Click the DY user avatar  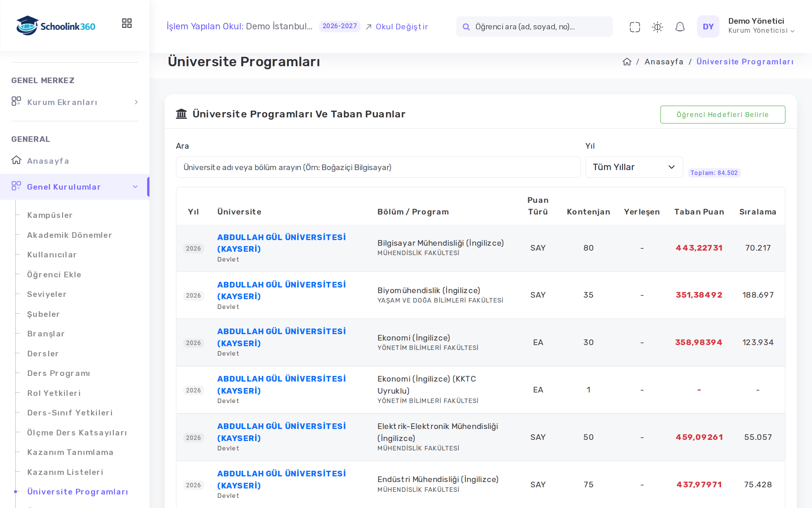point(708,26)
